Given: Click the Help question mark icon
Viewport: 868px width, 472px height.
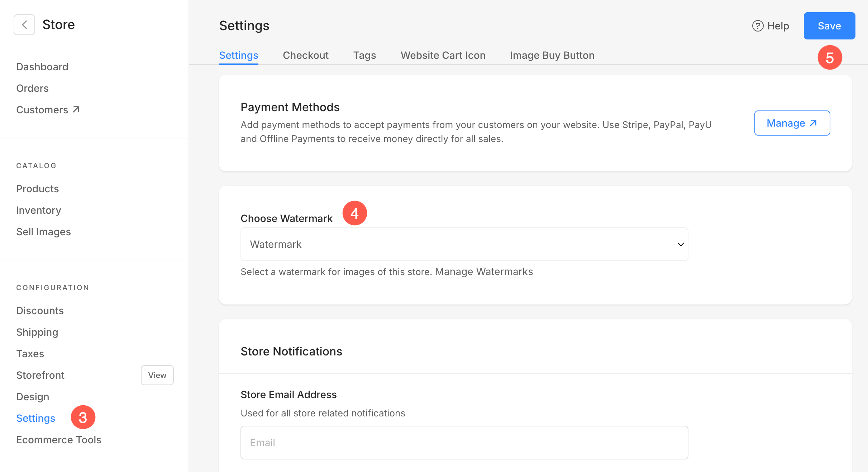Looking at the screenshot, I should (758, 26).
